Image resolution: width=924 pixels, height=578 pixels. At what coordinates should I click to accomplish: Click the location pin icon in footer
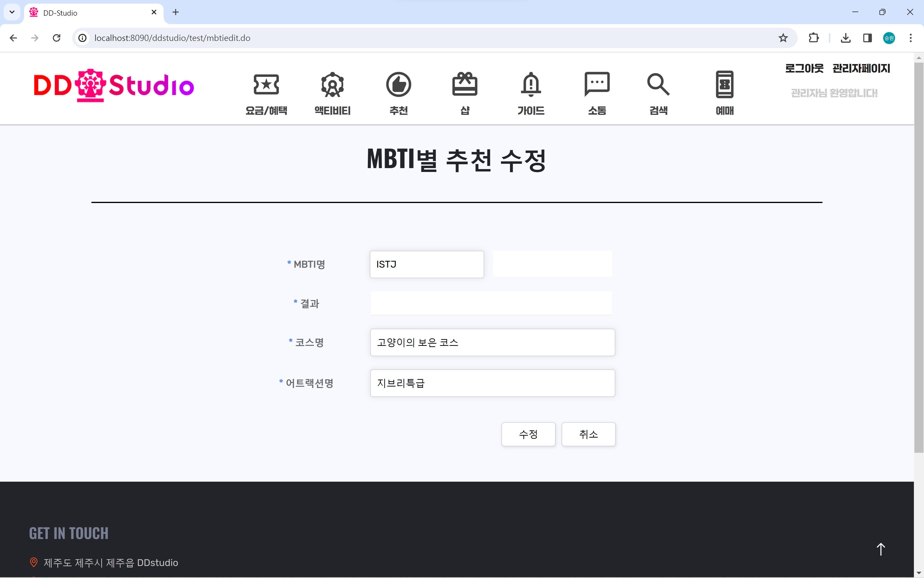coord(34,562)
